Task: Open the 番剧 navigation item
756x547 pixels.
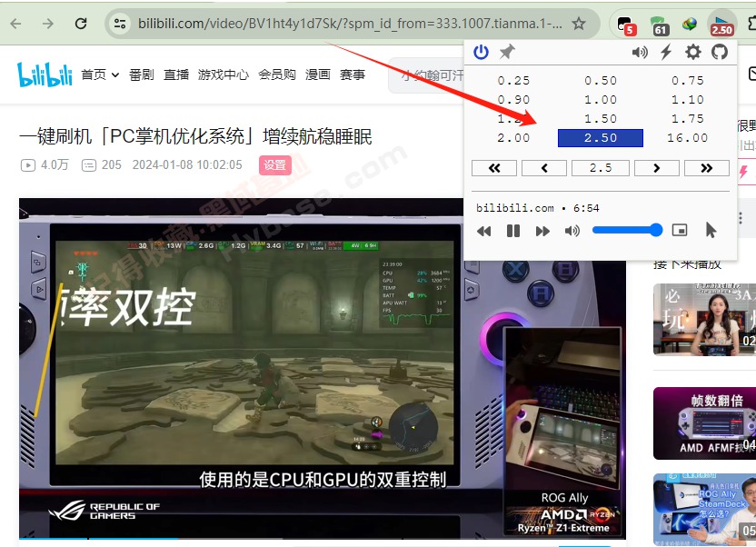Action: (x=141, y=75)
